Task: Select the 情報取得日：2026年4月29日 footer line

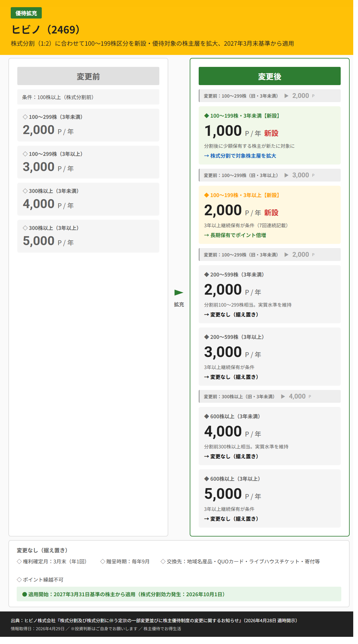Action: coord(96,629)
